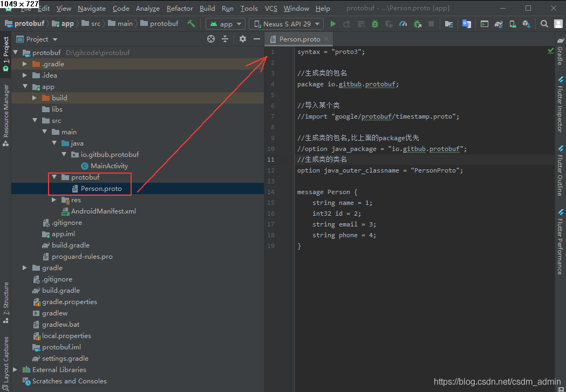Select build.gradle under the app module
The height and width of the screenshot is (392, 566).
click(71, 245)
